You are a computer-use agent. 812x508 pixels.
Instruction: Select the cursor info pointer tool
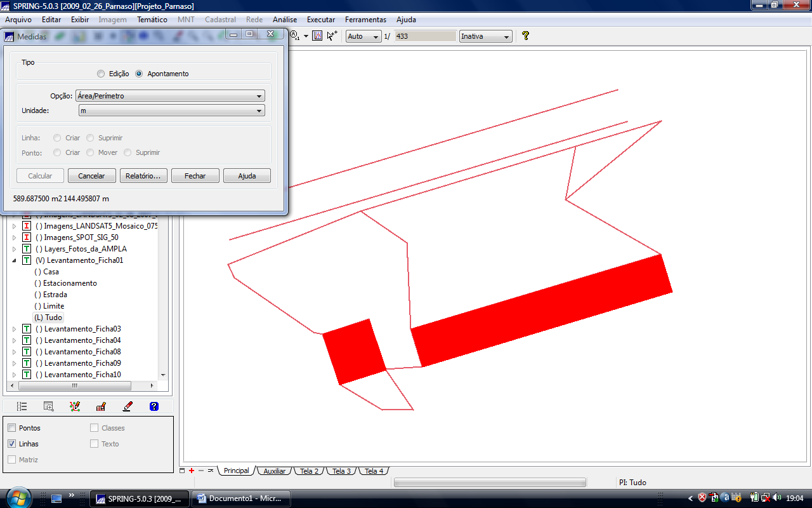click(332, 36)
